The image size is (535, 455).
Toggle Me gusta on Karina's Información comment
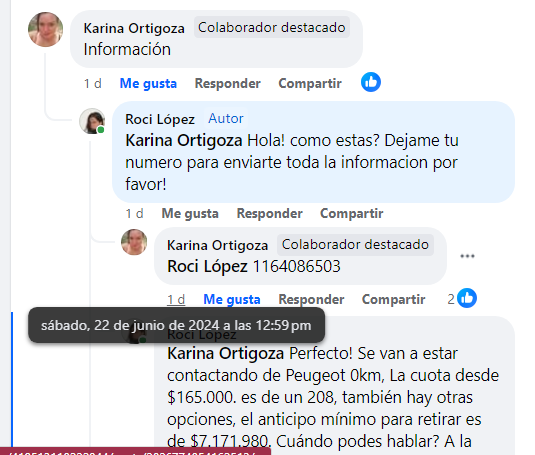pyautogui.click(x=148, y=84)
